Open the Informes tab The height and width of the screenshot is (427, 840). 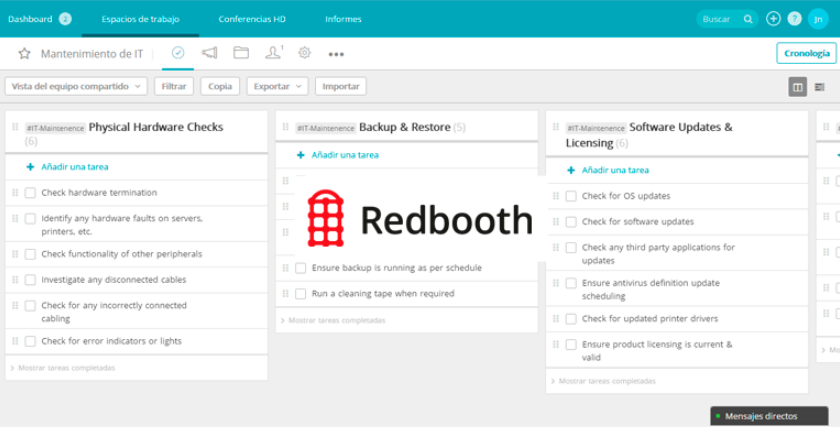point(343,19)
